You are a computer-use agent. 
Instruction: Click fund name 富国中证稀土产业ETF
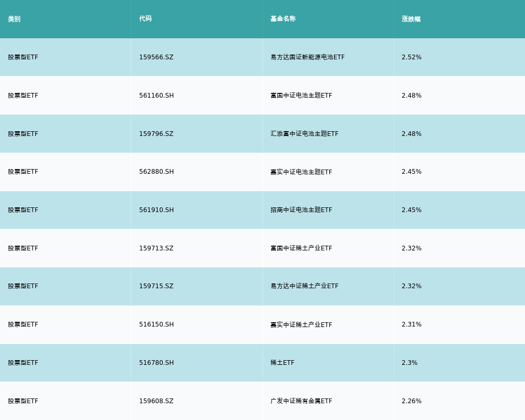click(301, 248)
